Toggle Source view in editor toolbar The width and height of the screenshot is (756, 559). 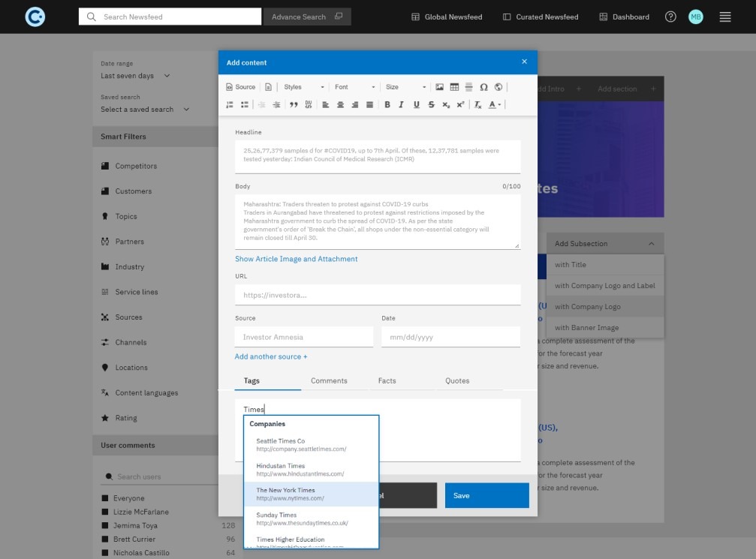240,87
